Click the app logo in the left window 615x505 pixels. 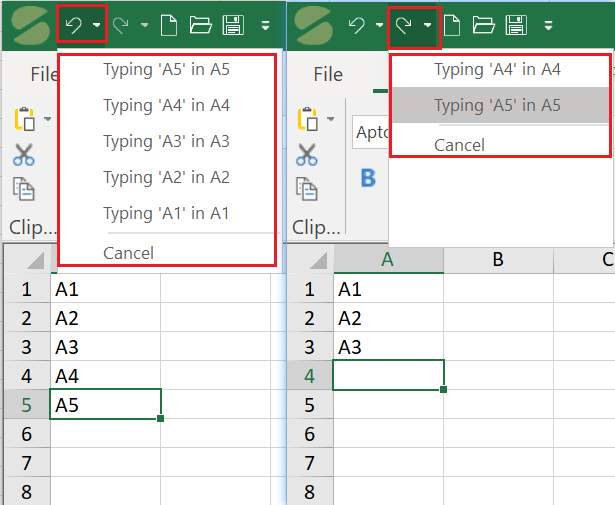(x=30, y=25)
